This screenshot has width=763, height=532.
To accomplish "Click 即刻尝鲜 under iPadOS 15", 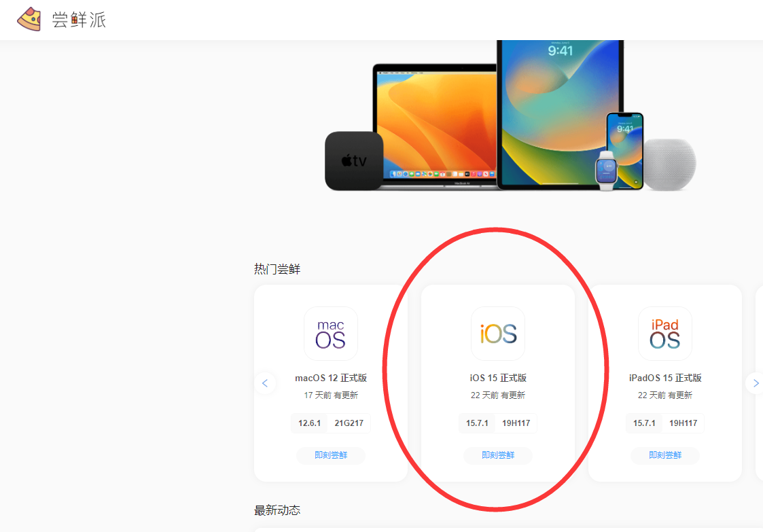I will (665, 455).
